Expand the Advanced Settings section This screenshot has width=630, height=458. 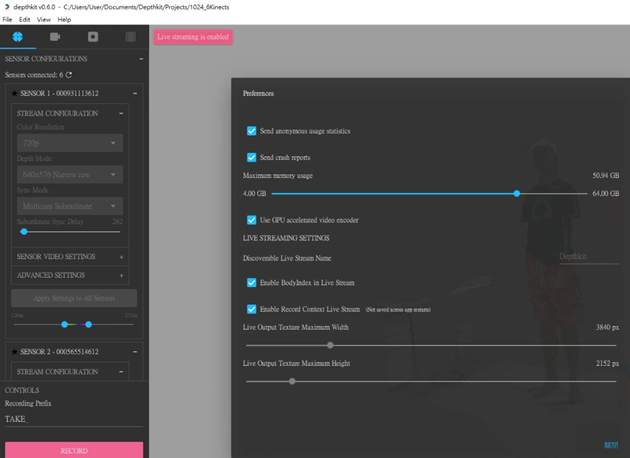coord(69,275)
